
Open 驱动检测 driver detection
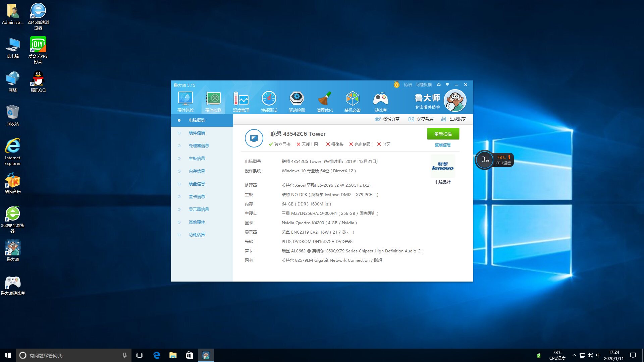coord(297,102)
